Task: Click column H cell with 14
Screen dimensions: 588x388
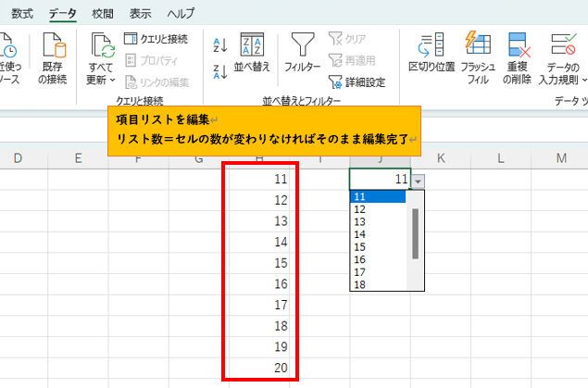Action: coord(259,243)
